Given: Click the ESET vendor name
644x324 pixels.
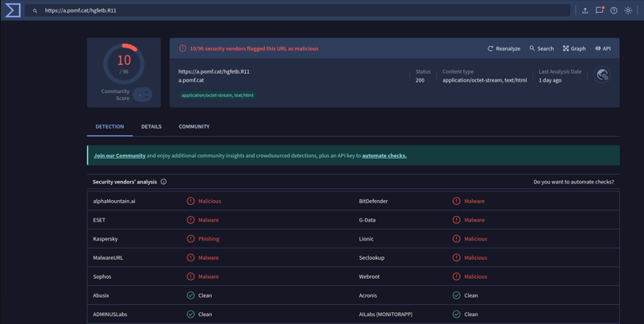Looking at the screenshot, I should (99, 220).
